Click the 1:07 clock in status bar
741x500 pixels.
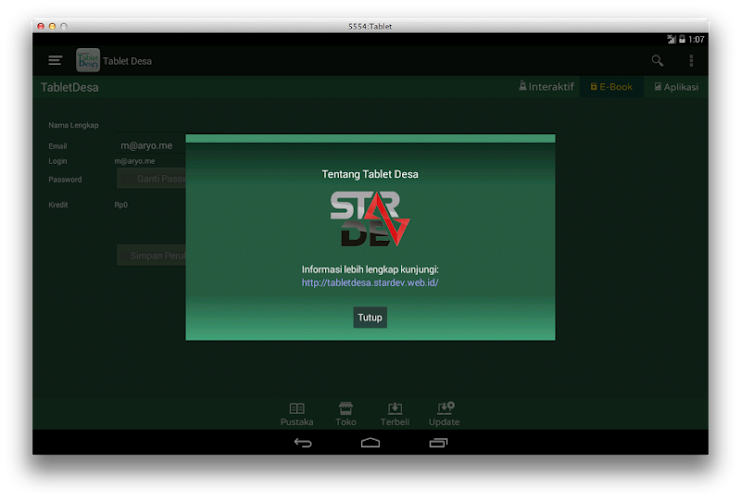point(697,39)
